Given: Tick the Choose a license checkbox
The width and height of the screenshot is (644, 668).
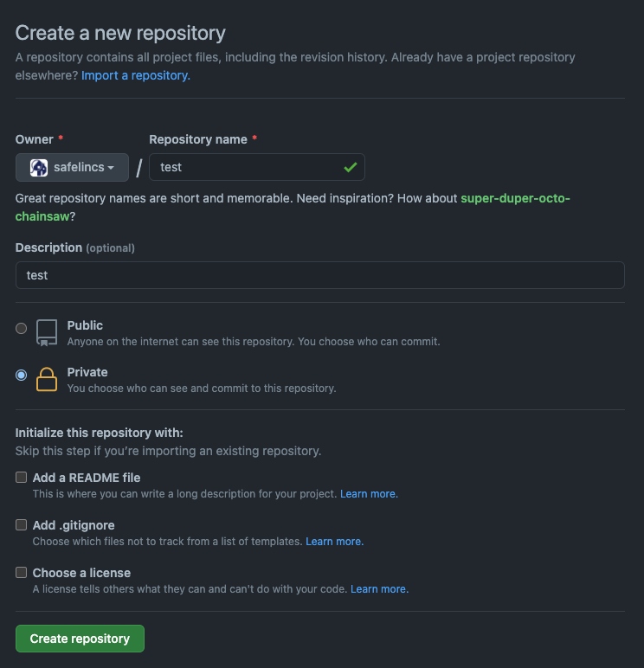Looking at the screenshot, I should tap(22, 573).
